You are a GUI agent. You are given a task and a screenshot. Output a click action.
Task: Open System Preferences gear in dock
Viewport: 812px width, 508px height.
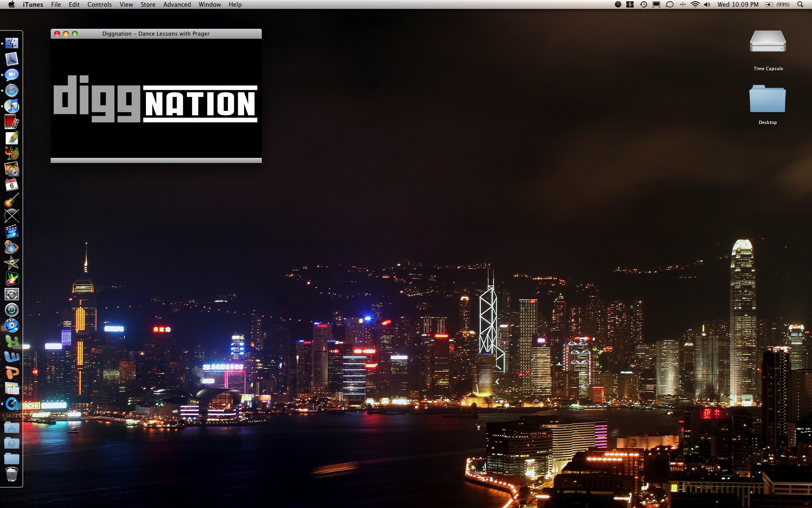coord(12,294)
